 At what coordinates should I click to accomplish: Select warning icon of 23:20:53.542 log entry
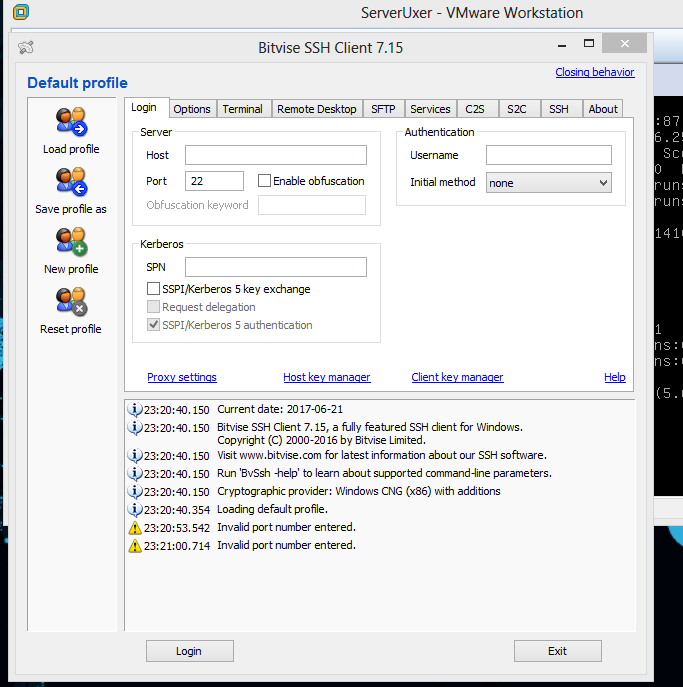[135, 528]
